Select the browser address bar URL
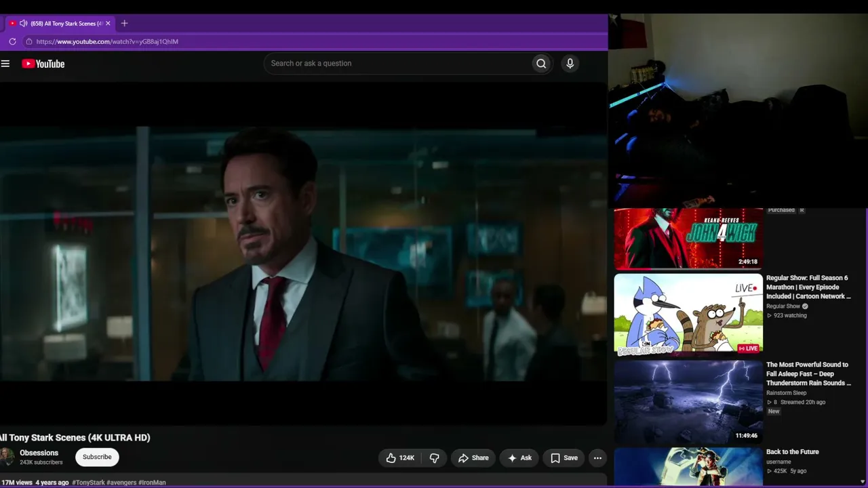Viewport: 868px width, 488px height. (107, 41)
